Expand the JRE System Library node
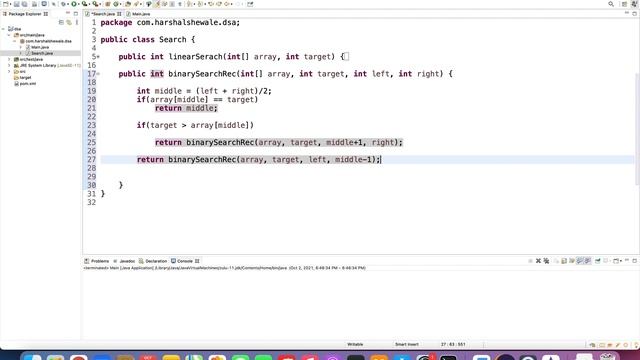Image resolution: width=640 pixels, height=360 pixels. pos(9,65)
